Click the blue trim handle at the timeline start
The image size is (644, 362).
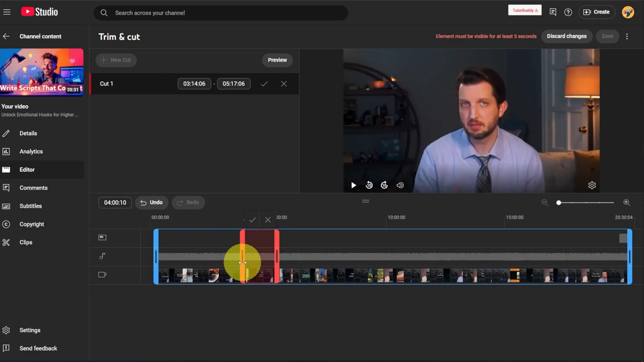pos(156,256)
